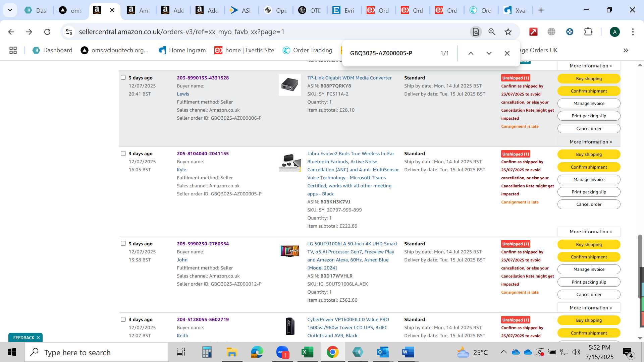The width and height of the screenshot is (644, 362).
Task: Click Manage invoice for TP-Link order
Action: pyautogui.click(x=589, y=103)
